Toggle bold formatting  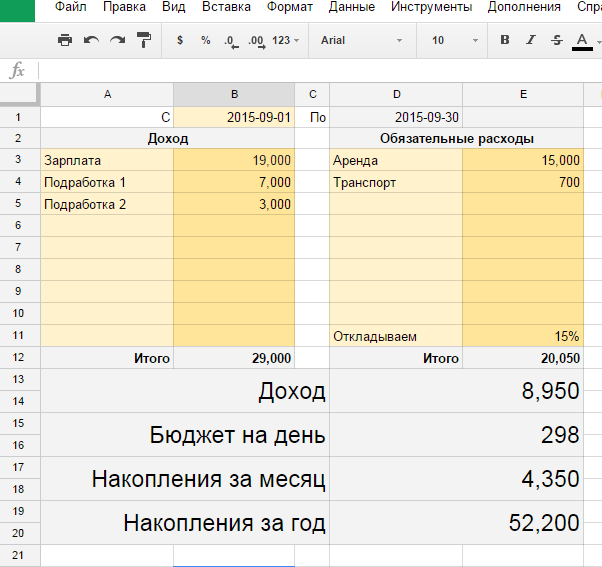point(505,40)
